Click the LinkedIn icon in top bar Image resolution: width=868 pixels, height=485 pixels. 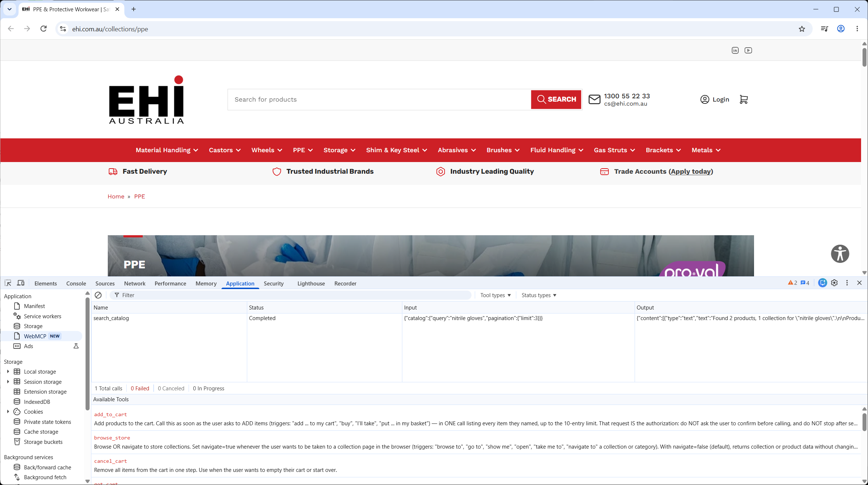(x=735, y=50)
